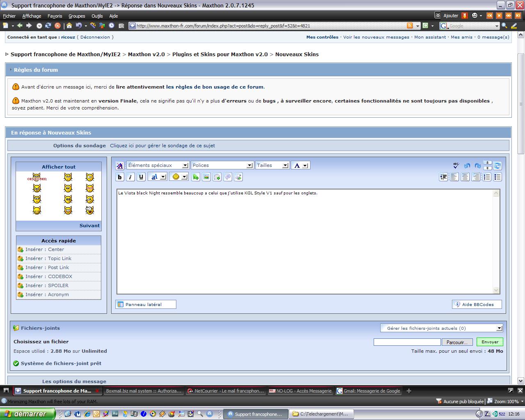Expand the address bar URL dropdown

418,26
